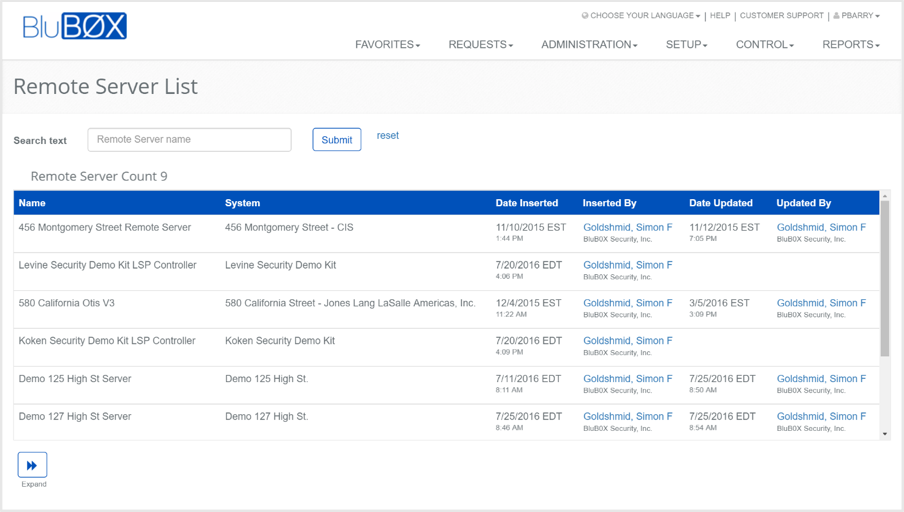Open the Administration dropdown menu
904x512 pixels.
coord(589,45)
